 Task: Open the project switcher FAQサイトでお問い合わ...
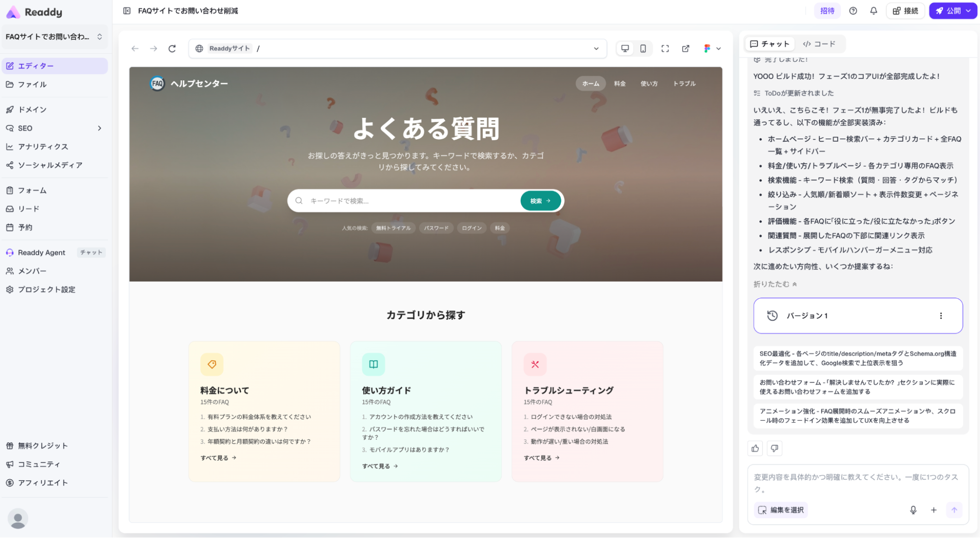(x=54, y=37)
